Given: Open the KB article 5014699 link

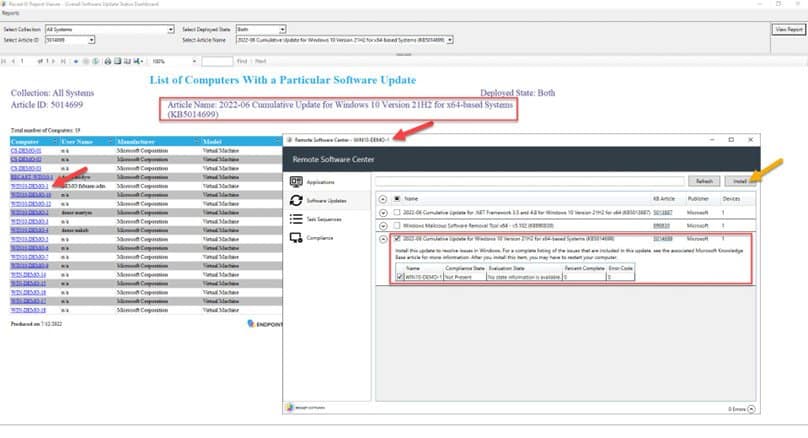Looking at the screenshot, I should coord(663,239).
